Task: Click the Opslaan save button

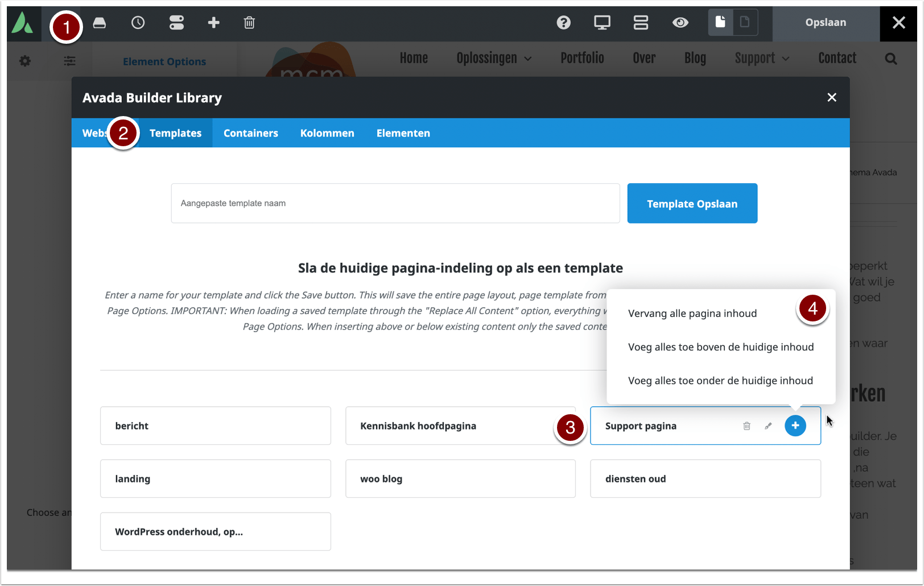Action: point(826,23)
